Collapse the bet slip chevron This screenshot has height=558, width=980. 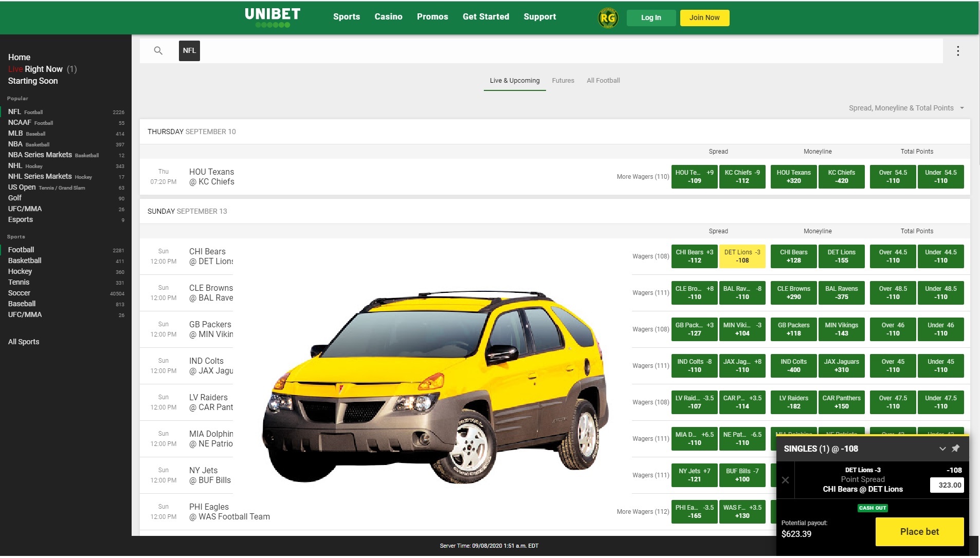942,449
